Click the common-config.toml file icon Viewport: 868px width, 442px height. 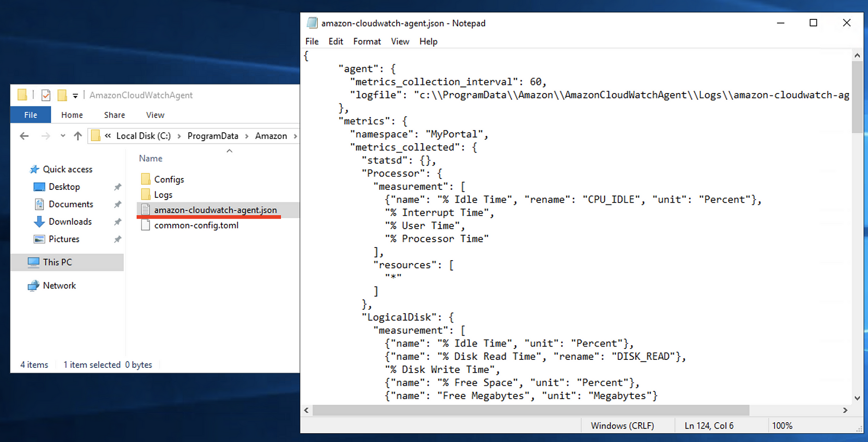(145, 225)
